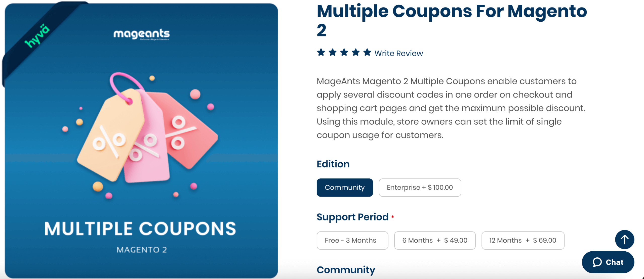The width and height of the screenshot is (644, 279).
Task: Select the Community edition
Action: click(x=345, y=187)
